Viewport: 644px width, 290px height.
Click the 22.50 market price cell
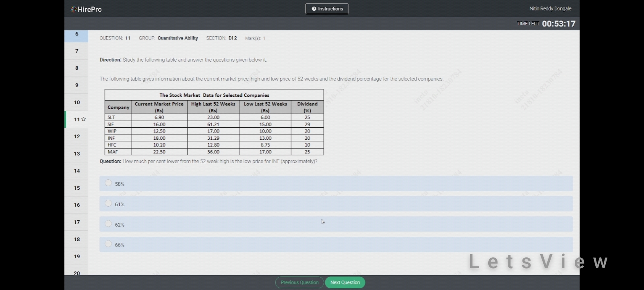point(159,152)
